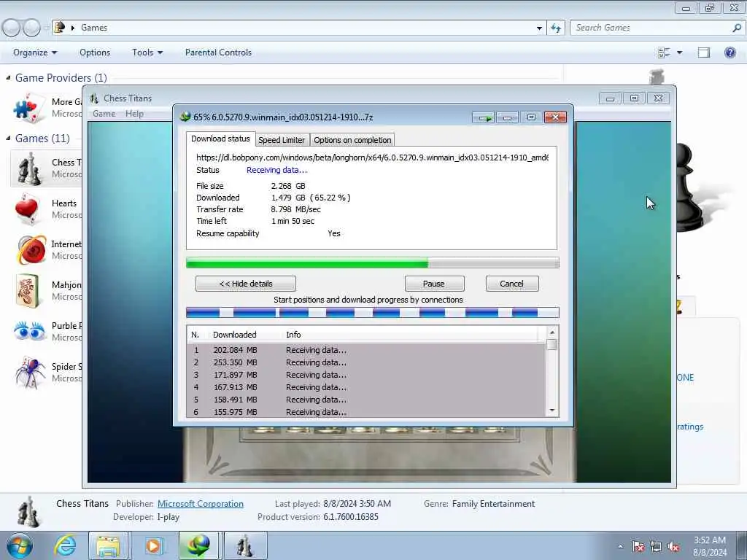Select the Chess Titans game icon
This screenshot has height=560, width=747.
[x=29, y=168]
